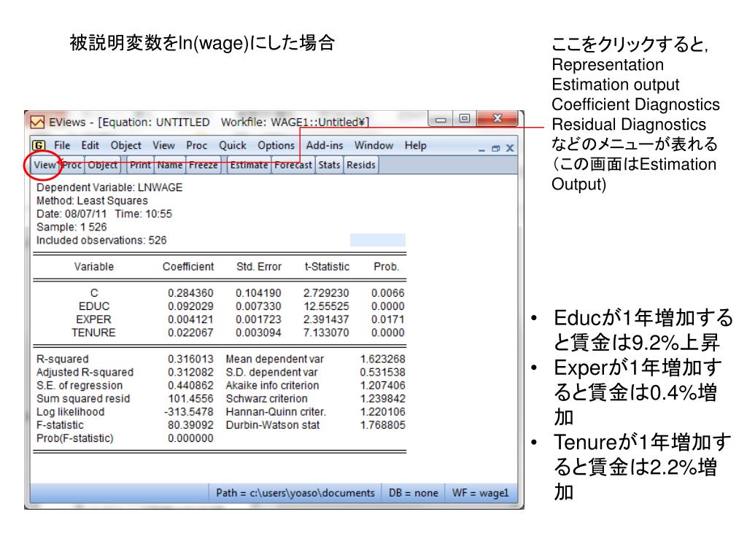
Task: Select the t-Statistic column header
Action: [x=327, y=267]
